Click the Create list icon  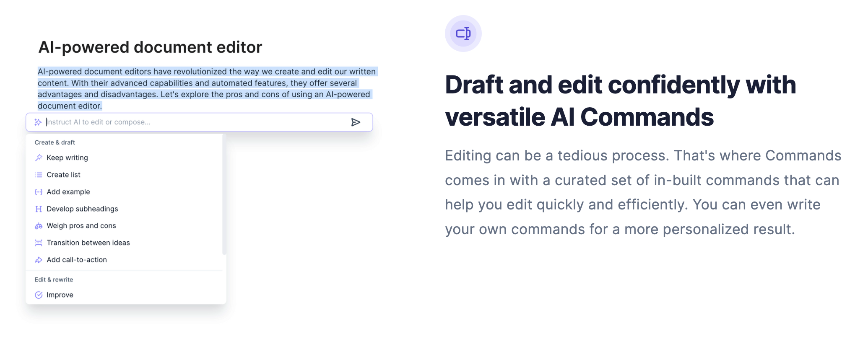(39, 175)
